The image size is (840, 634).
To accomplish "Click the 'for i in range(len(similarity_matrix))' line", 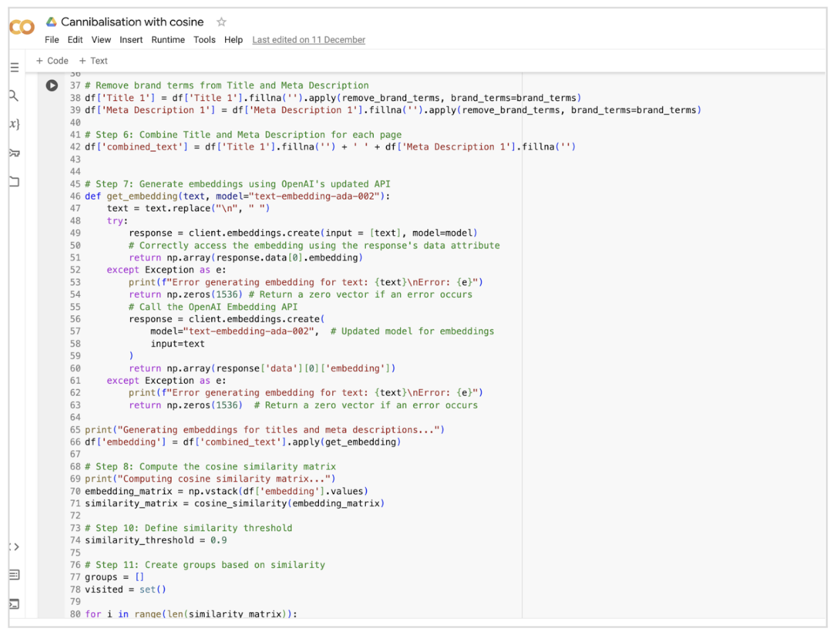I will (x=191, y=614).
